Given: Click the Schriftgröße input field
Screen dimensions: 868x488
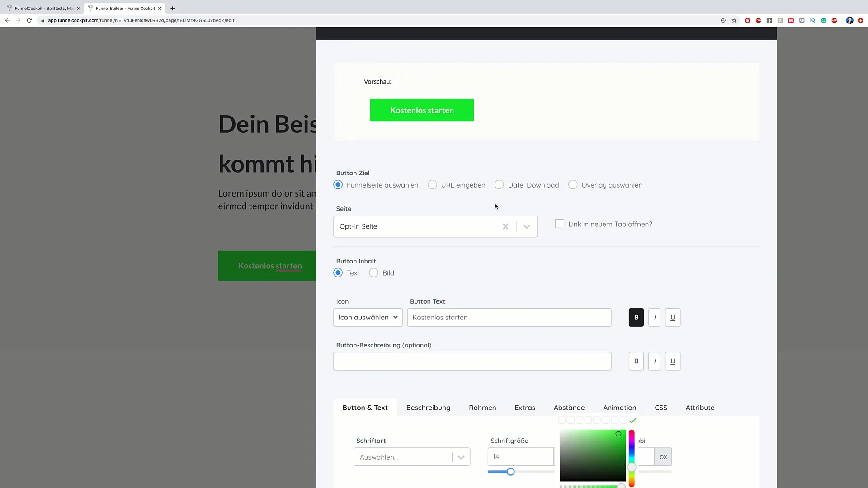Looking at the screenshot, I should pyautogui.click(x=520, y=457).
